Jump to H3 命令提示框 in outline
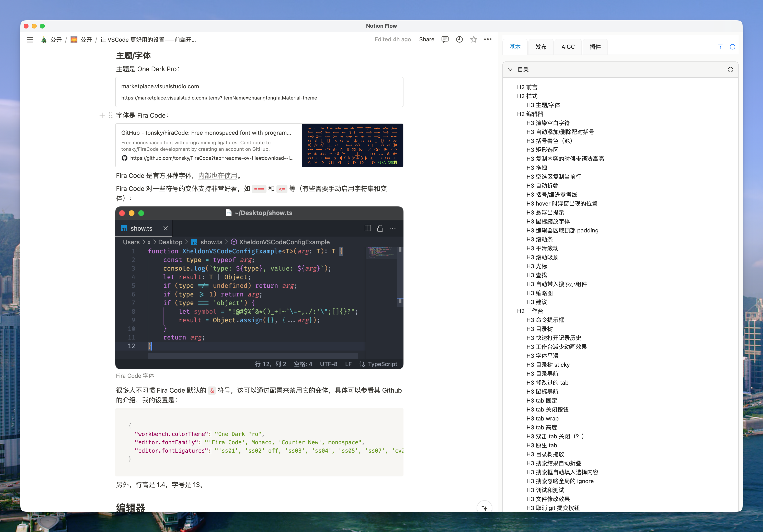Viewport: 763px width, 532px height. [x=545, y=320]
